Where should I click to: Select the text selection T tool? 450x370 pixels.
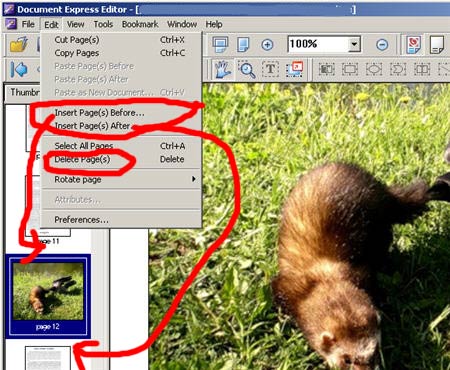point(270,69)
